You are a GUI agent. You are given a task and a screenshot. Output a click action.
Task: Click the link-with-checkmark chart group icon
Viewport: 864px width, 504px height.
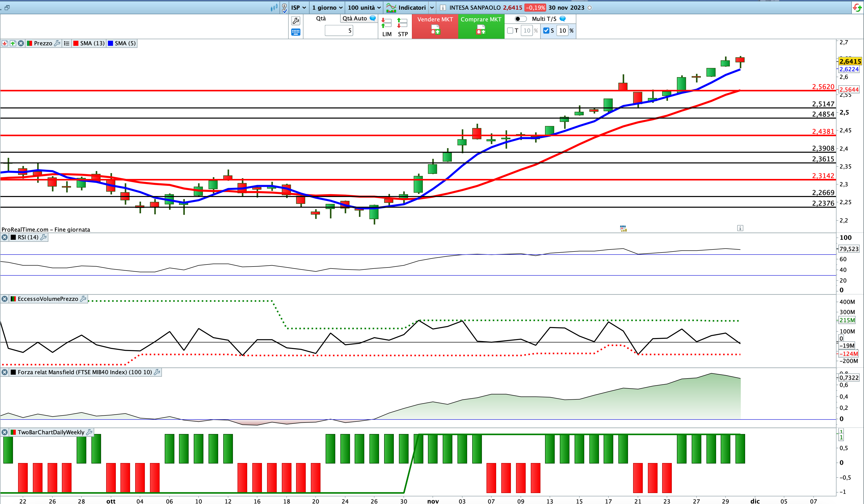284,8
